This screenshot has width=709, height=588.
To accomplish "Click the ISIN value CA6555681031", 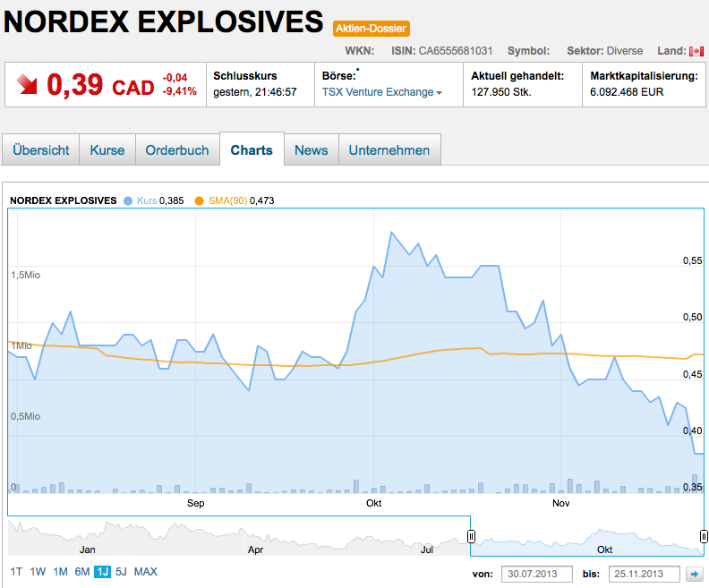I will [x=456, y=51].
